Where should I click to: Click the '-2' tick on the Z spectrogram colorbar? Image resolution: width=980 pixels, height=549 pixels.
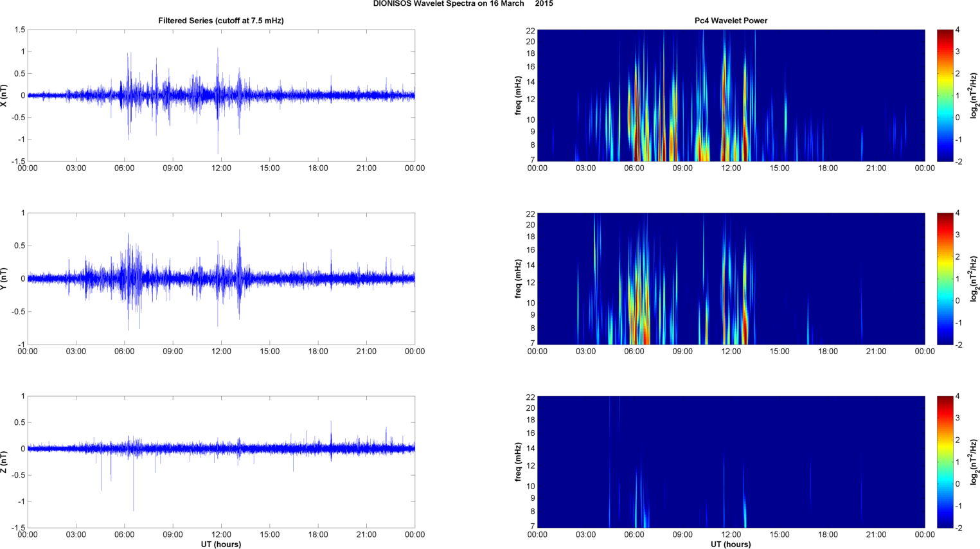click(959, 528)
